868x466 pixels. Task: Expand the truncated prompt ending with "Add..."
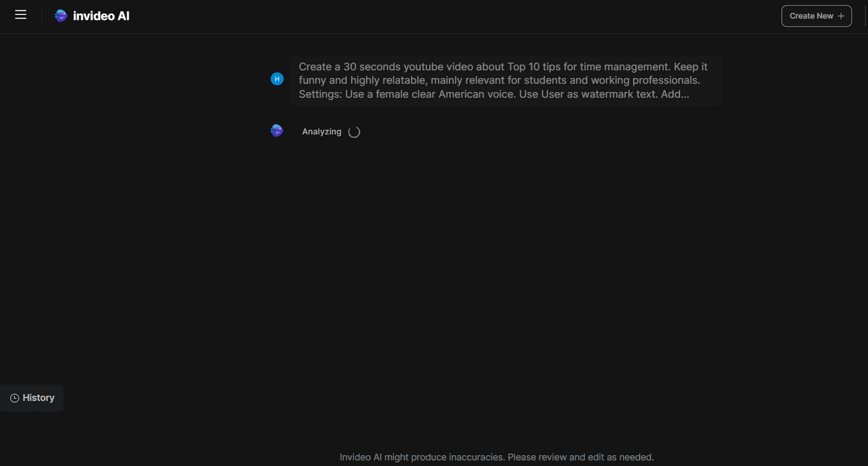point(675,94)
